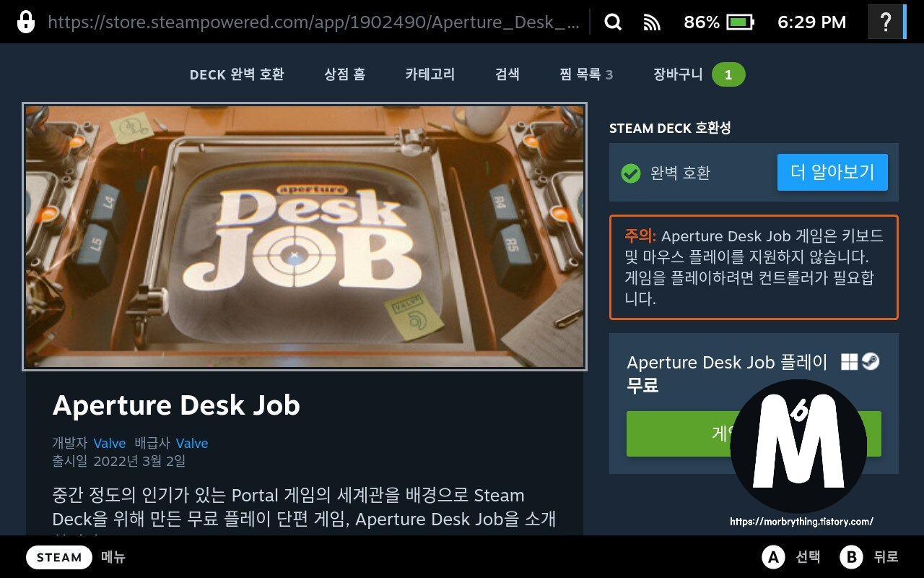Screen dimensions: 924x578
Task: Open the STEAM 메뉴 button
Action: tap(76, 557)
